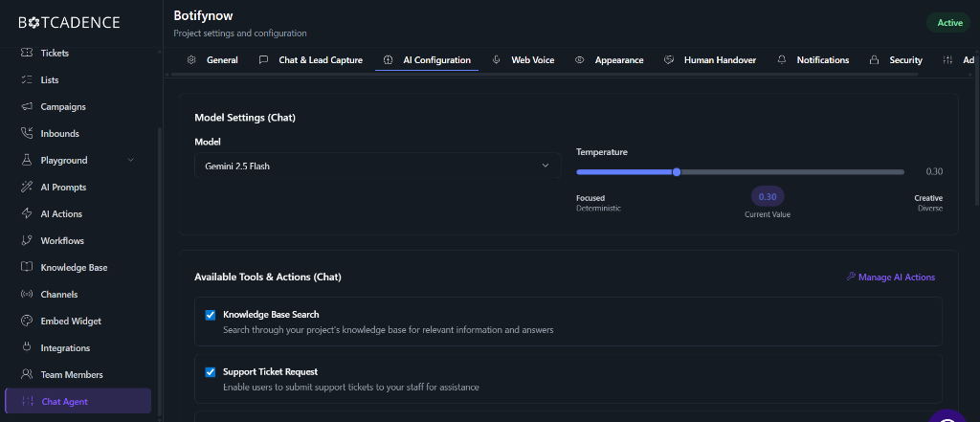Click the unfilled Temperature slider track
This screenshot has width=980, height=422.
[792, 172]
